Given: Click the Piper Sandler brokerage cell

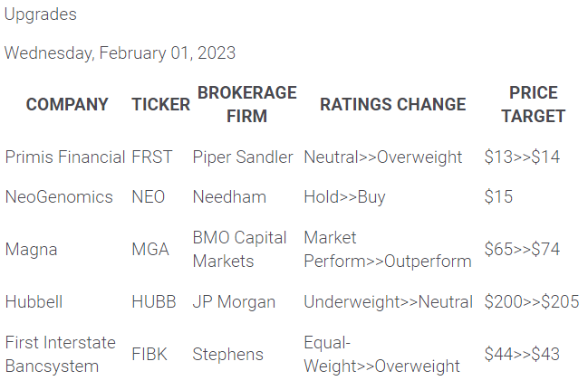Looking at the screenshot, I should pyautogui.click(x=243, y=157).
